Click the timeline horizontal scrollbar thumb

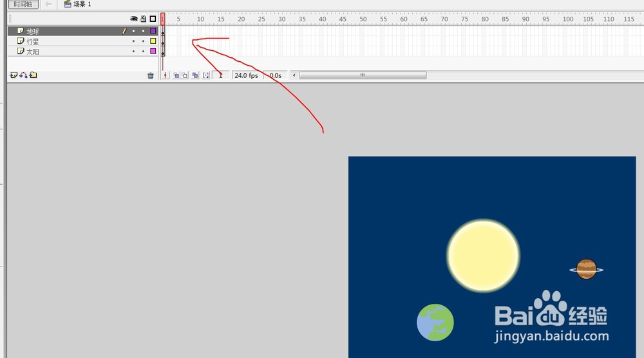pyautogui.click(x=363, y=75)
